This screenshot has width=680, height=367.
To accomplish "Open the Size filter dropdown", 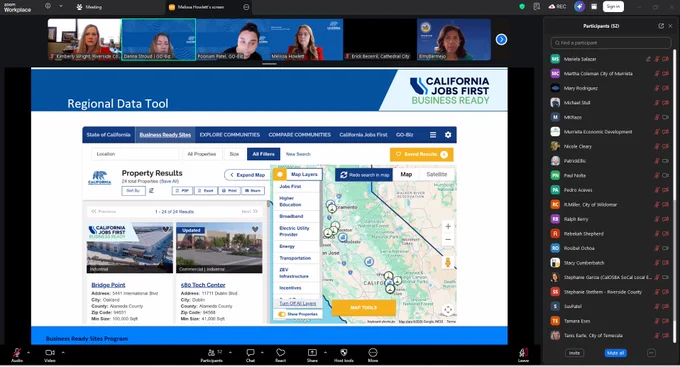I will point(234,154).
